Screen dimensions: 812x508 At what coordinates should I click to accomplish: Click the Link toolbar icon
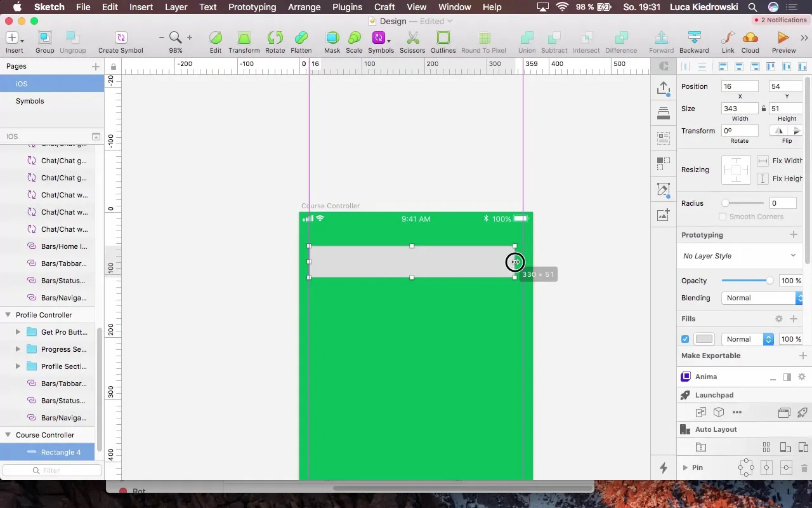[x=728, y=38]
